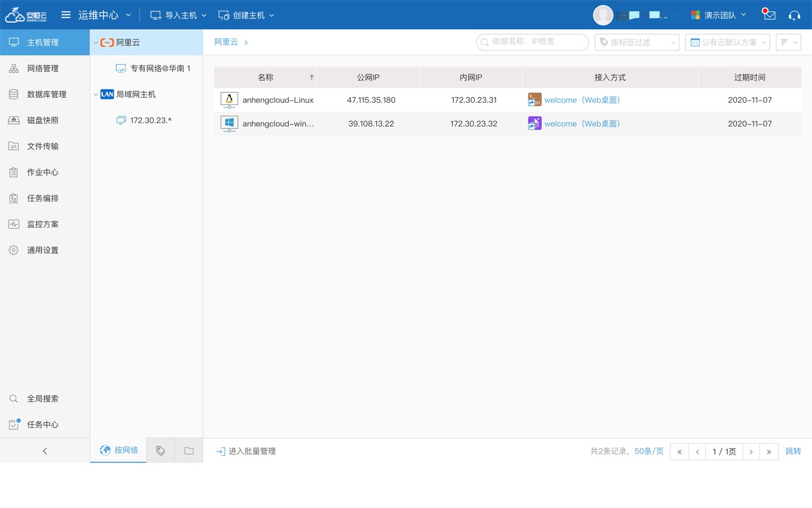Open the 公有云默认方案 dropdown
Screen dimensions: 812x508
(728, 42)
